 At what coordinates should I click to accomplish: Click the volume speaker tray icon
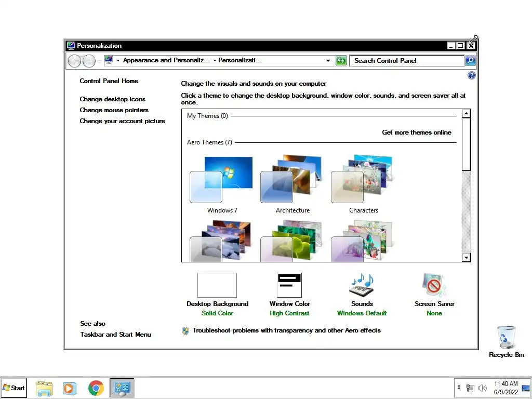click(x=482, y=388)
